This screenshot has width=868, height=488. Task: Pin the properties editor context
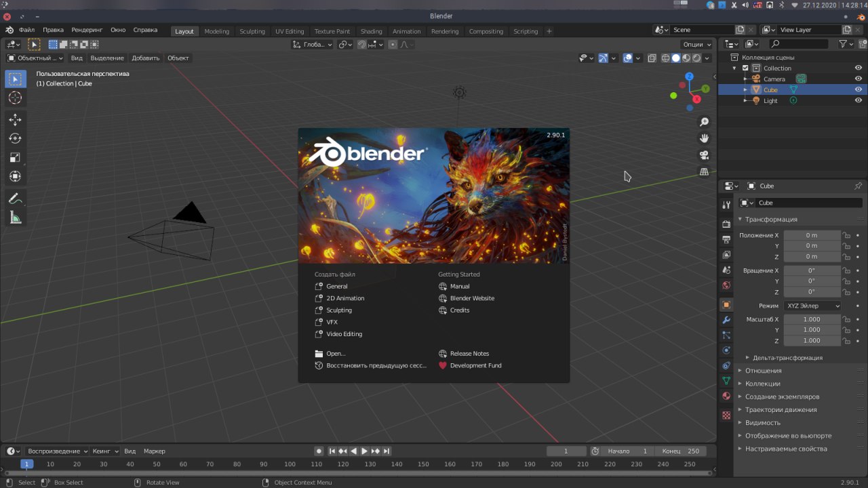tap(858, 186)
